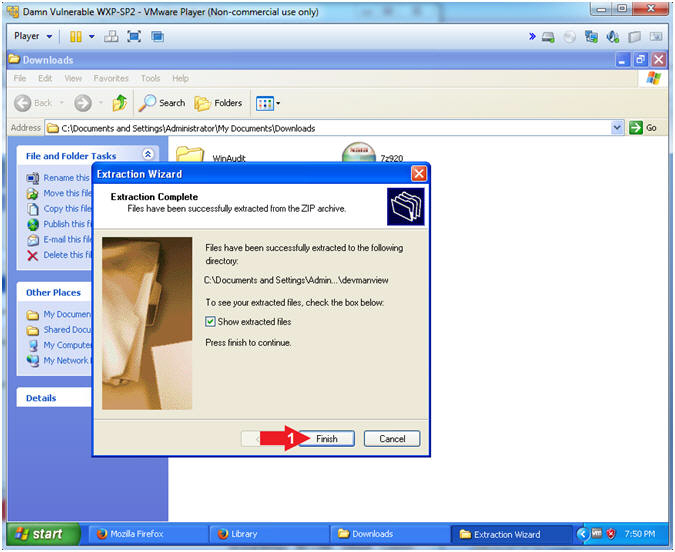The height and width of the screenshot is (552, 675).
Task: Select the WinAudit folder icon
Action: [x=190, y=155]
